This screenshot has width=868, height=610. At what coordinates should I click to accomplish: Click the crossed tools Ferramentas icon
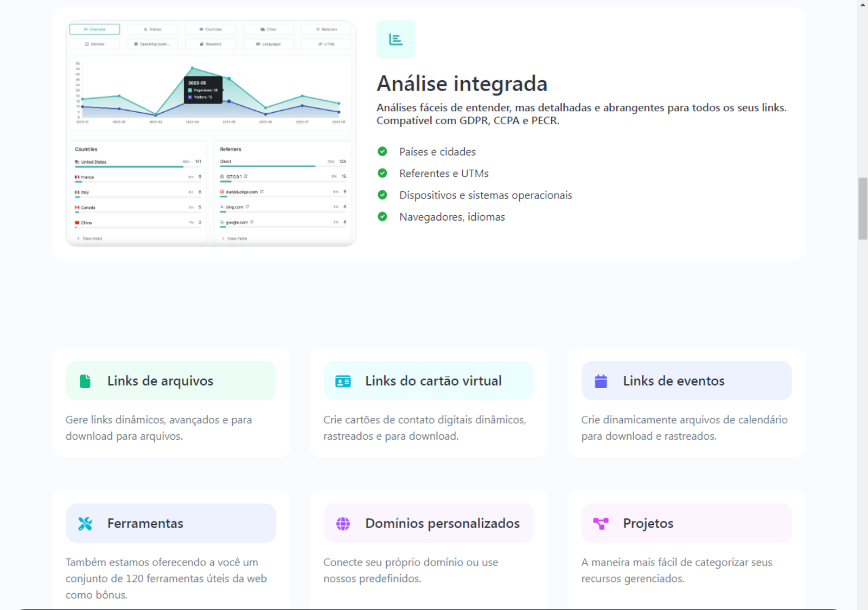[x=85, y=524]
